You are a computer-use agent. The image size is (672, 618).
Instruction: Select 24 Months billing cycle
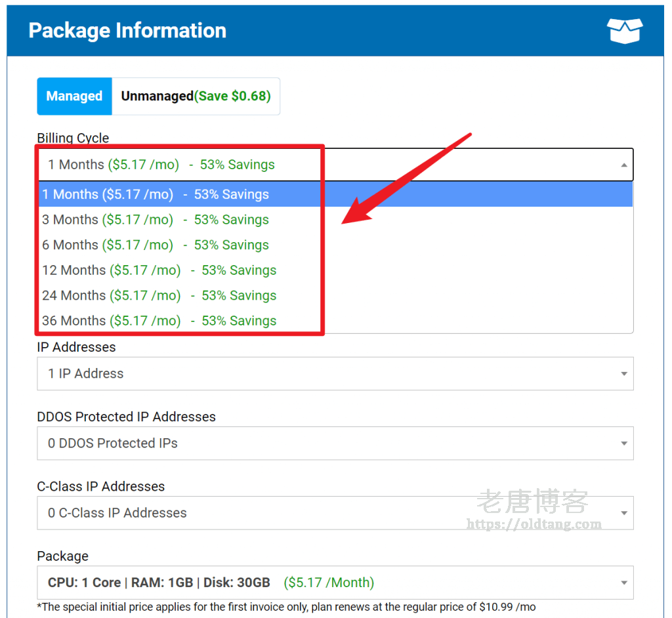159,296
